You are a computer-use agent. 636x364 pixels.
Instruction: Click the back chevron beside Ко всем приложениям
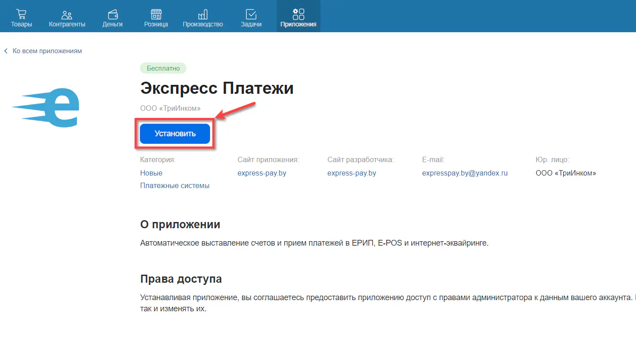point(5,50)
